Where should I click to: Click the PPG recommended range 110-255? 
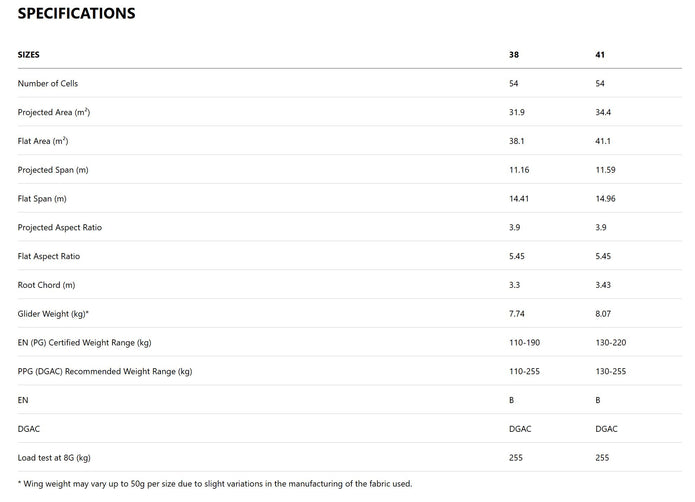click(x=525, y=372)
